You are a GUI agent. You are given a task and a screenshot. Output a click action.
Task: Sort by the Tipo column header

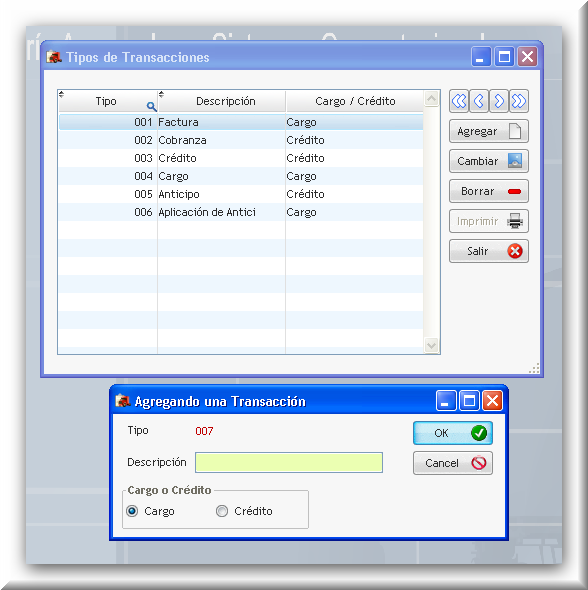(x=107, y=101)
